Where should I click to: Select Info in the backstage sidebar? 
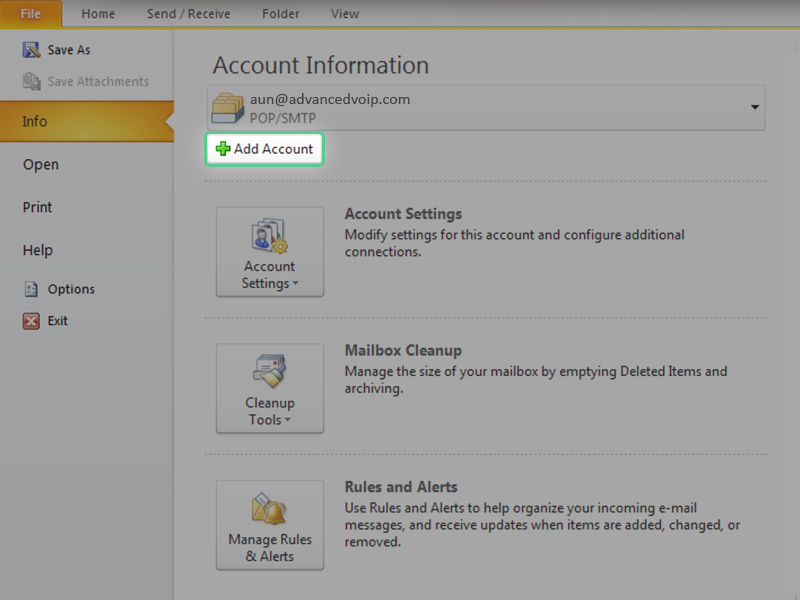(x=87, y=121)
